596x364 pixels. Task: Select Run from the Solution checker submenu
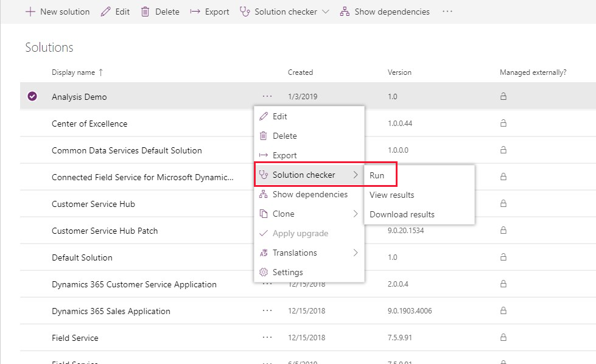[x=379, y=175]
